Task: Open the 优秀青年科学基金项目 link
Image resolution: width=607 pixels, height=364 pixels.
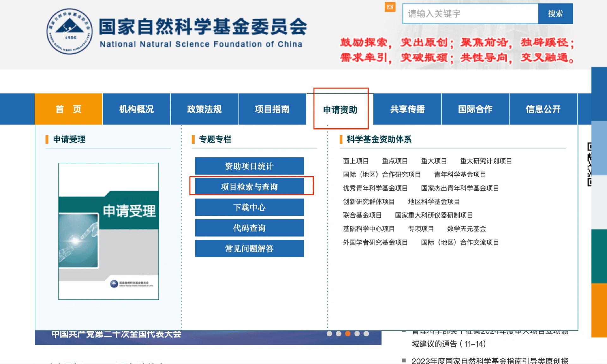Action: (x=375, y=188)
